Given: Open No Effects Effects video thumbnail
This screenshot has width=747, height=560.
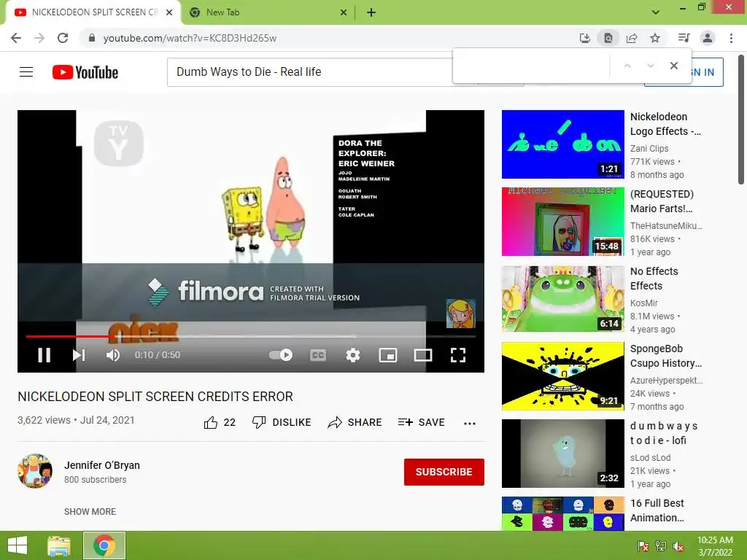Looking at the screenshot, I should (x=562, y=298).
